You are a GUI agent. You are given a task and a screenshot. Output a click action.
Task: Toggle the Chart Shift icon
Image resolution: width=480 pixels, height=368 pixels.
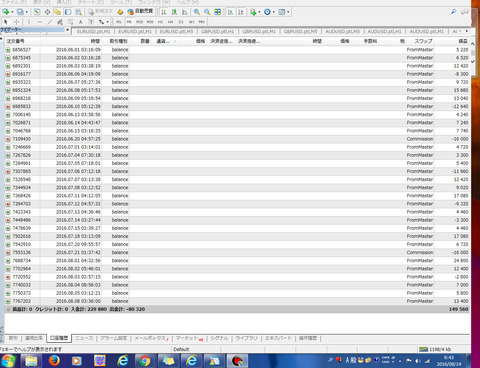[241, 12]
